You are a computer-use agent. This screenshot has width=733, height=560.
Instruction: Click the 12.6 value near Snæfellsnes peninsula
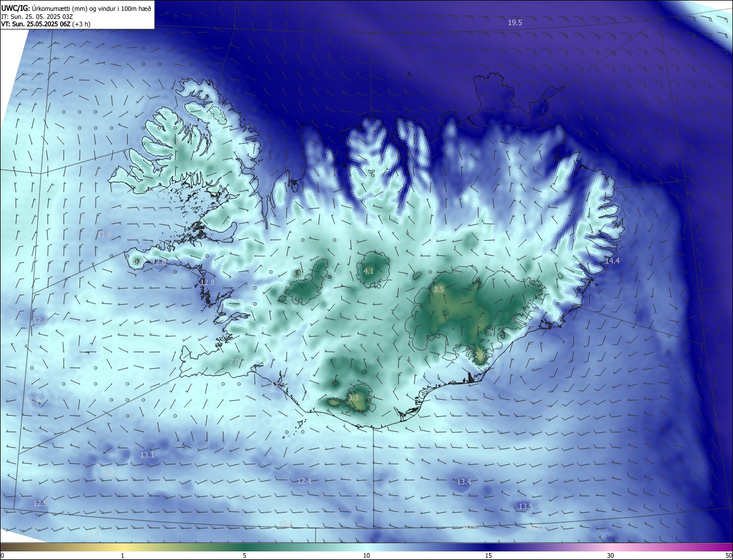tap(159, 262)
